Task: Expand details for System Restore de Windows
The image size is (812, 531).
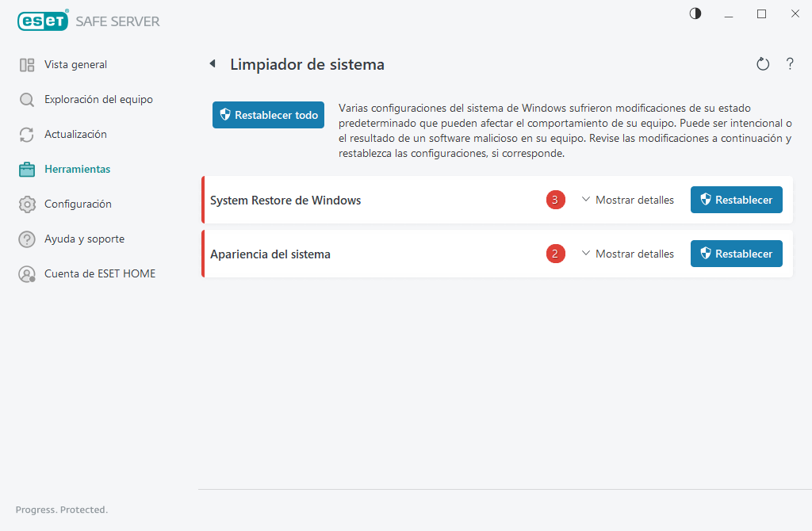Action: (x=628, y=200)
